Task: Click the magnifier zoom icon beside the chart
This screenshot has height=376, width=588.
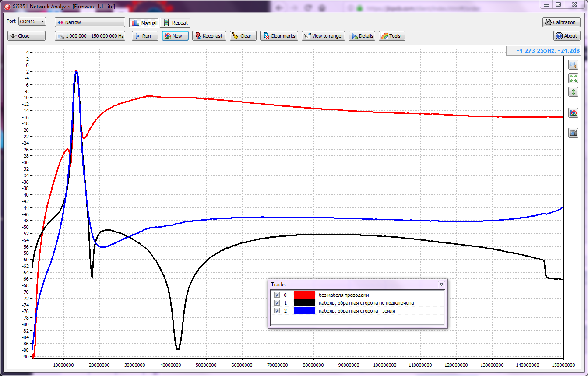Action: pos(573,65)
